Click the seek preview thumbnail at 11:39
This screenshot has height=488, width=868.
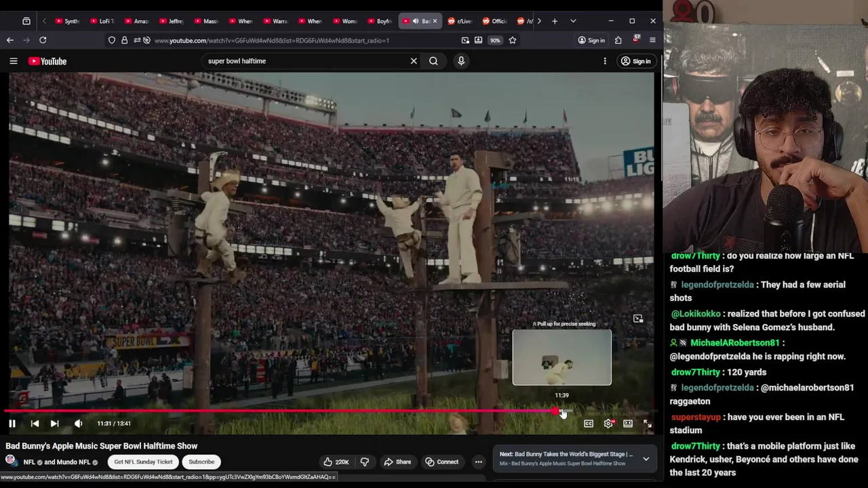(x=561, y=357)
